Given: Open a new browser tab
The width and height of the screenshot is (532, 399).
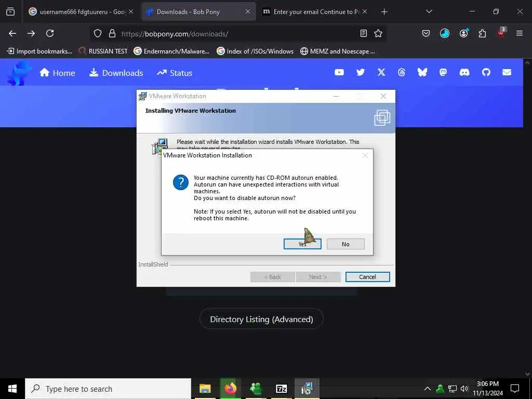Looking at the screenshot, I should [384, 12].
